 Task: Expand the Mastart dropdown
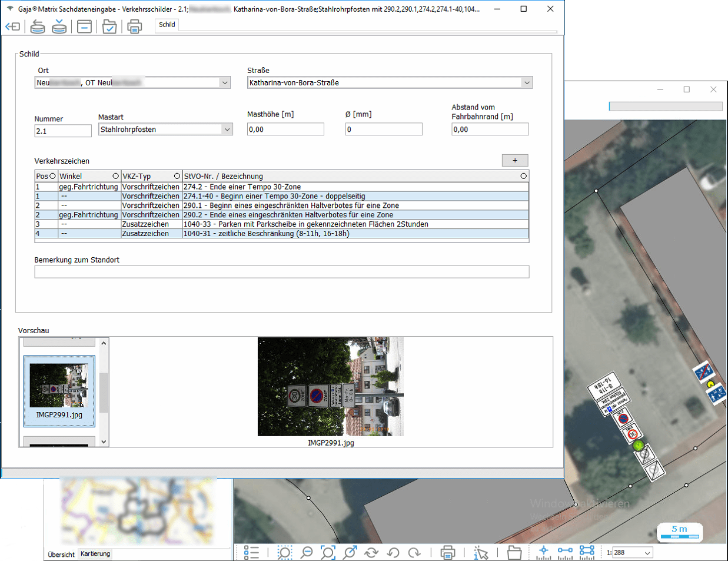pyautogui.click(x=227, y=130)
